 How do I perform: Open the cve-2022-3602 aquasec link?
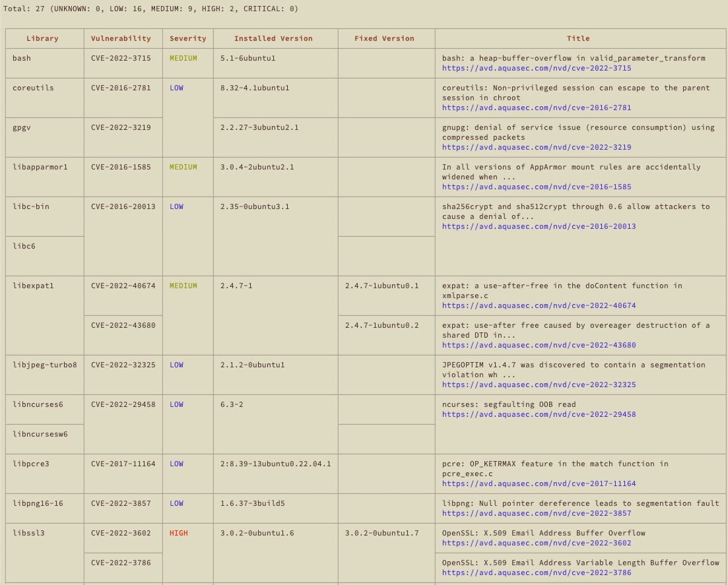[x=536, y=543]
